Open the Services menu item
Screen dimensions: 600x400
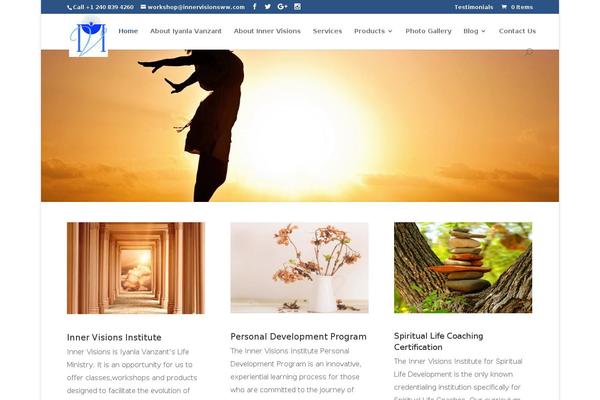pos(327,31)
